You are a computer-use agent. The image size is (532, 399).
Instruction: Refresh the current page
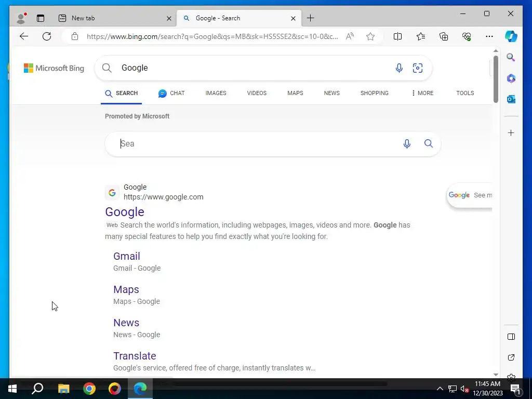coord(47,36)
